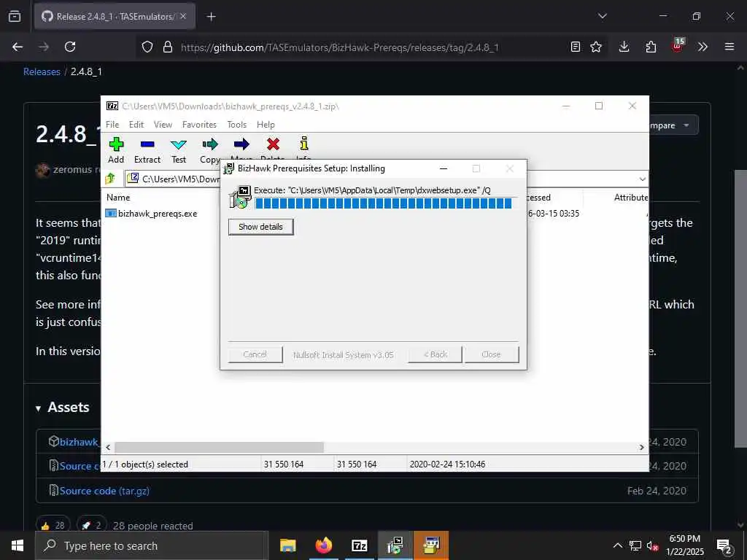
Task: Open File Explorer from taskbar
Action: coord(287,545)
